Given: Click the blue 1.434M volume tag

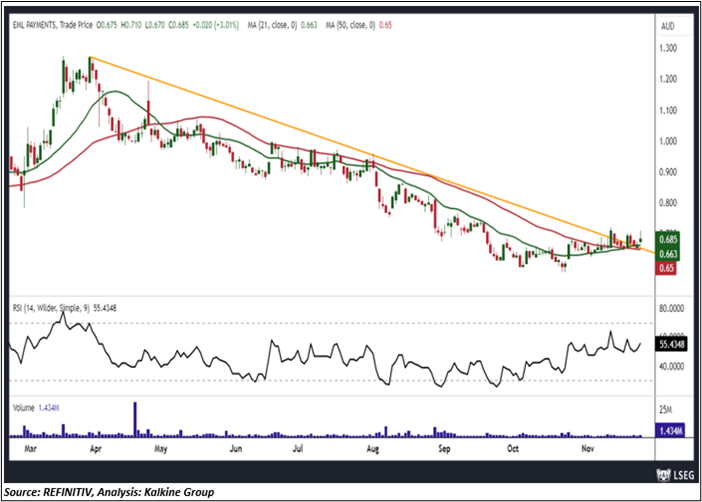Looking at the screenshot, I should pos(670,431).
